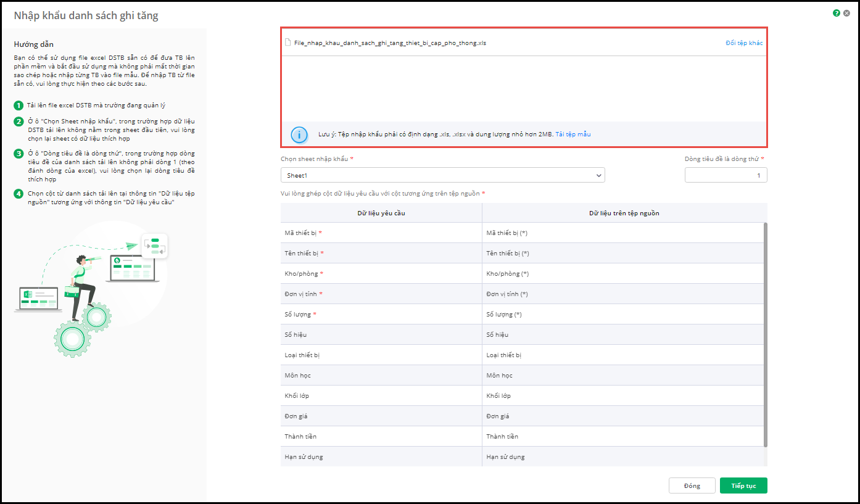860x504 pixels.
Task: Click the uploaded Excel file document icon
Action: [x=288, y=43]
